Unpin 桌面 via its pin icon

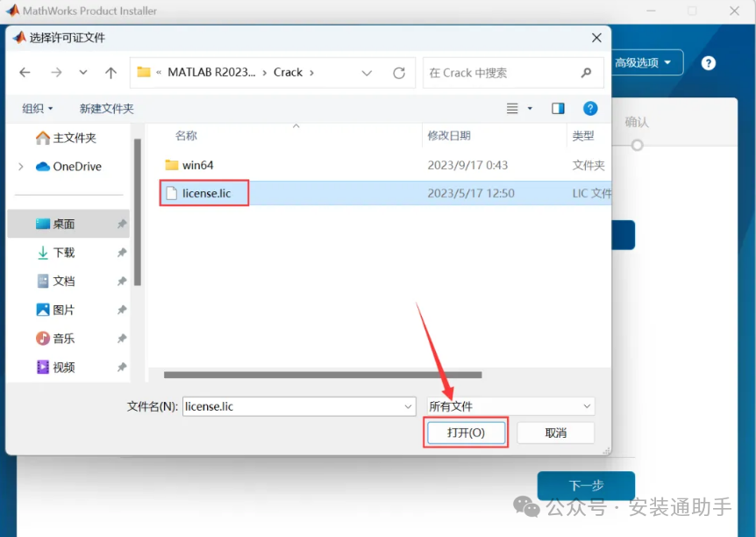pos(122,224)
